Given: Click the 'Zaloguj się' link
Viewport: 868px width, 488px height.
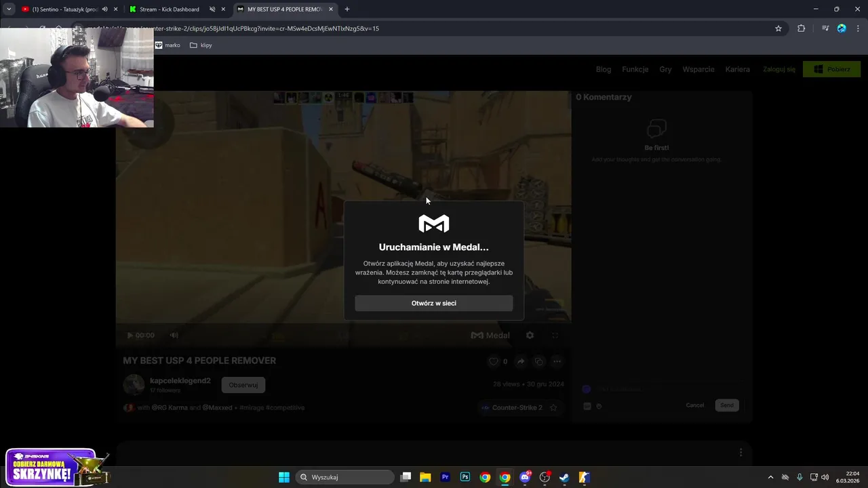Looking at the screenshot, I should coord(779,69).
